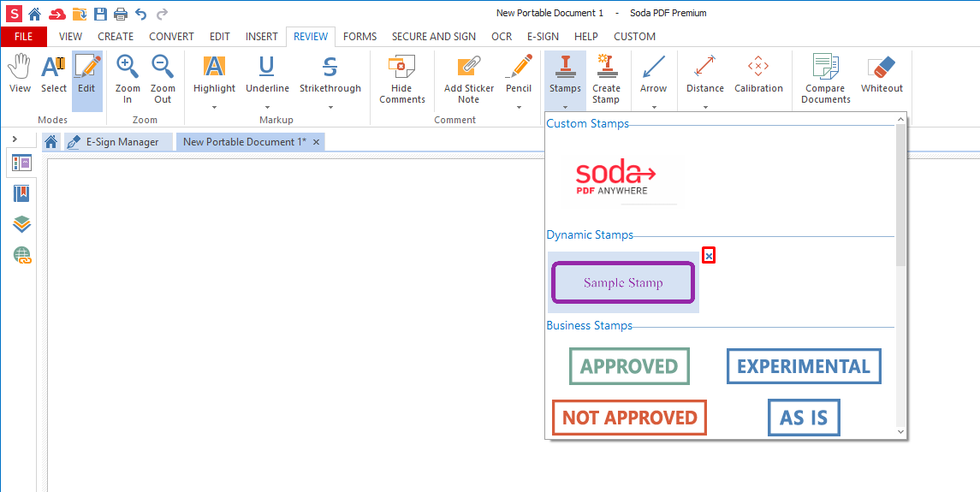This screenshot has height=492, width=980.
Task: Expand the Stamps dropdown arrow
Action: pyautogui.click(x=565, y=108)
